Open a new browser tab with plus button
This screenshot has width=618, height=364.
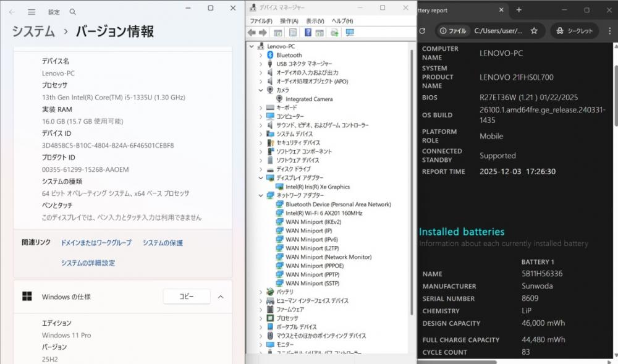tap(519, 10)
